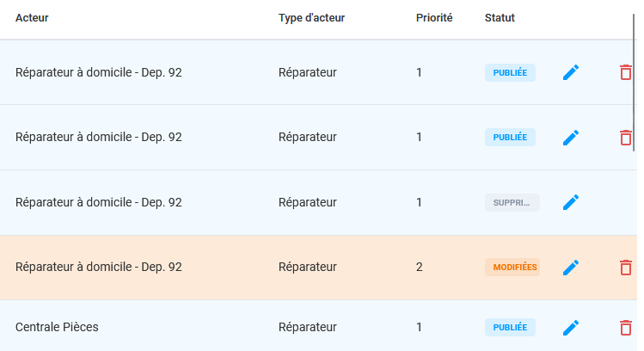The height and width of the screenshot is (351, 644).
Task: Click the Publiée badge in the first row
Action: coord(510,72)
